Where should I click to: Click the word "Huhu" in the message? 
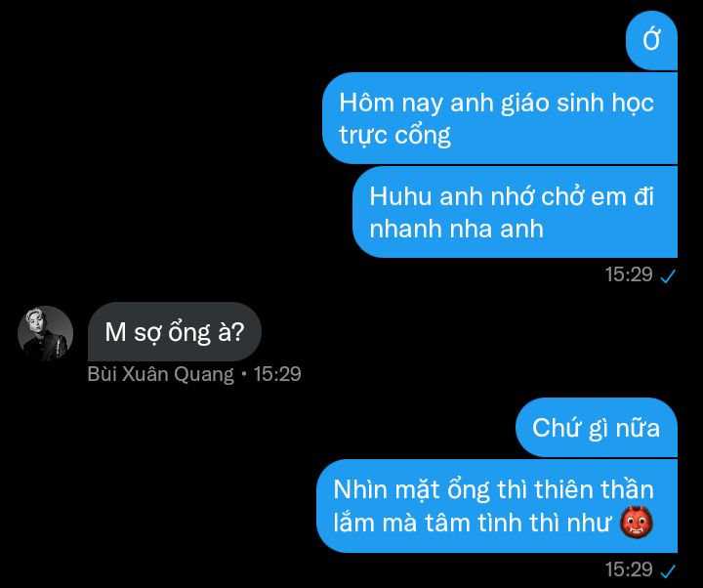(401, 196)
